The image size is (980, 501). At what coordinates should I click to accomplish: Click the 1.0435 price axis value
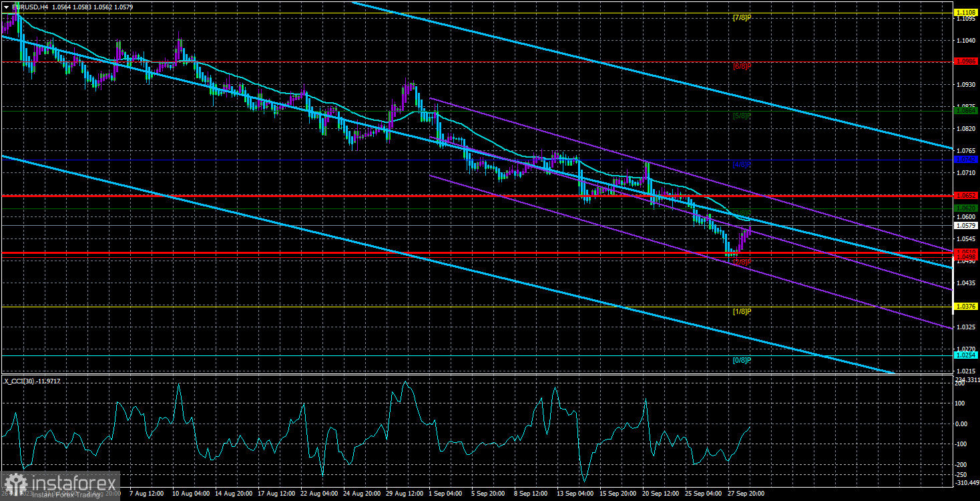tap(966, 283)
